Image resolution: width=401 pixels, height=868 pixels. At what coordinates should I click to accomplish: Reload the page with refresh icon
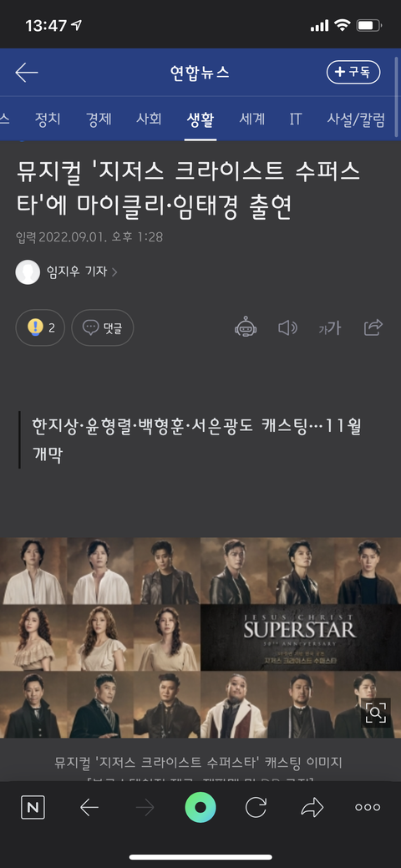point(256,808)
